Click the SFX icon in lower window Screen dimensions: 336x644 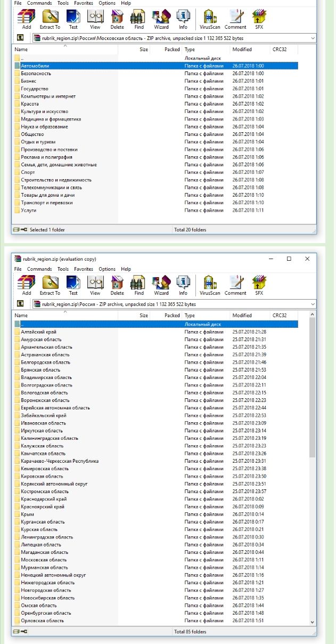(259, 285)
